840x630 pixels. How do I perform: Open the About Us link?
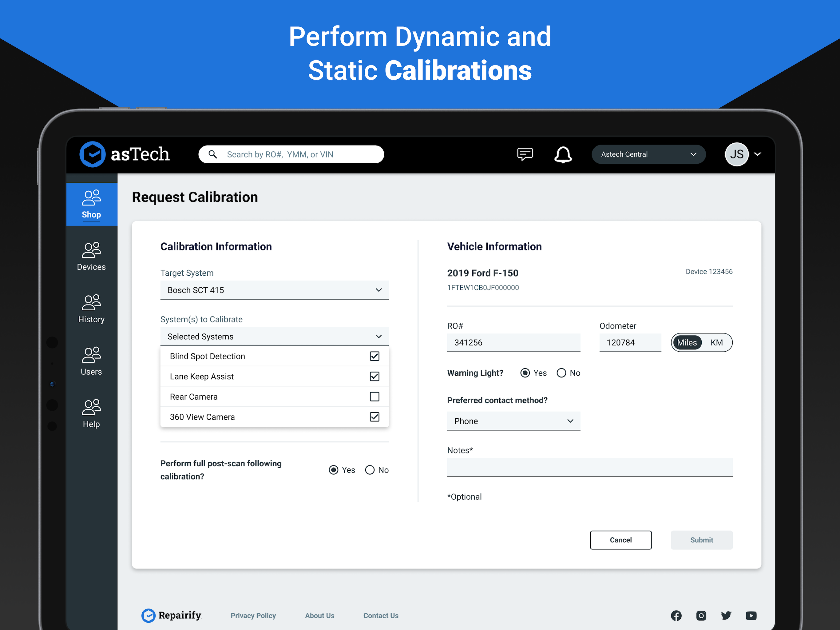pos(319,616)
